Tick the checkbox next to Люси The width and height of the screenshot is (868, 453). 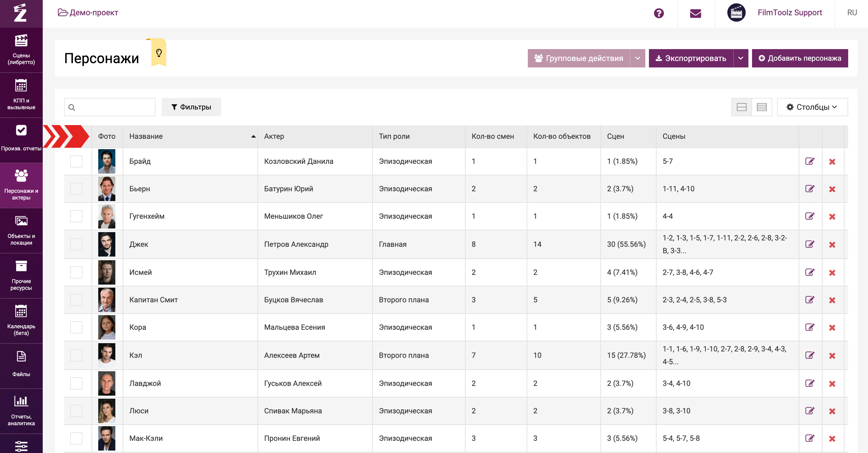coord(76,411)
